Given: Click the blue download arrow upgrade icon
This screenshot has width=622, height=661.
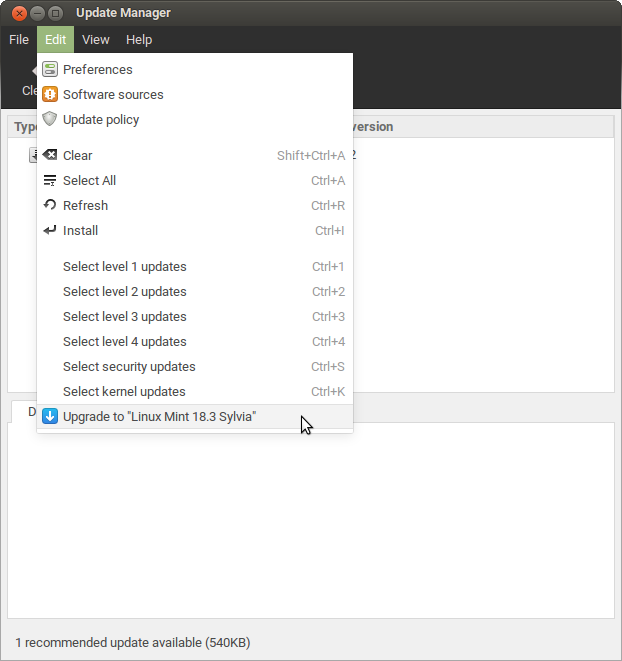Looking at the screenshot, I should (x=50, y=416).
